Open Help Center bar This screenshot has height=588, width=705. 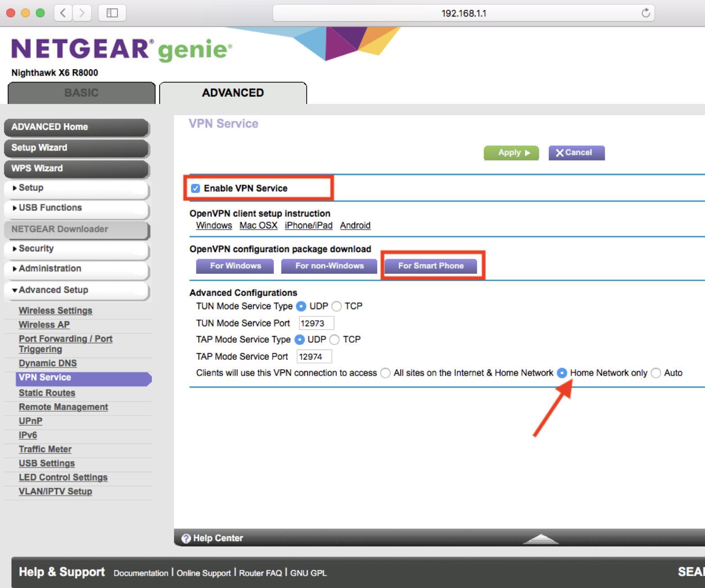click(439, 538)
